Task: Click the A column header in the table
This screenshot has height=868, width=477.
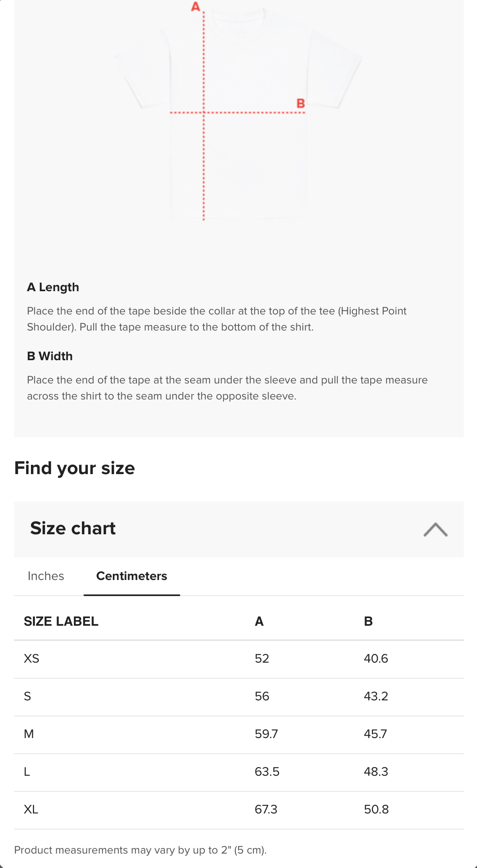Action: (259, 621)
